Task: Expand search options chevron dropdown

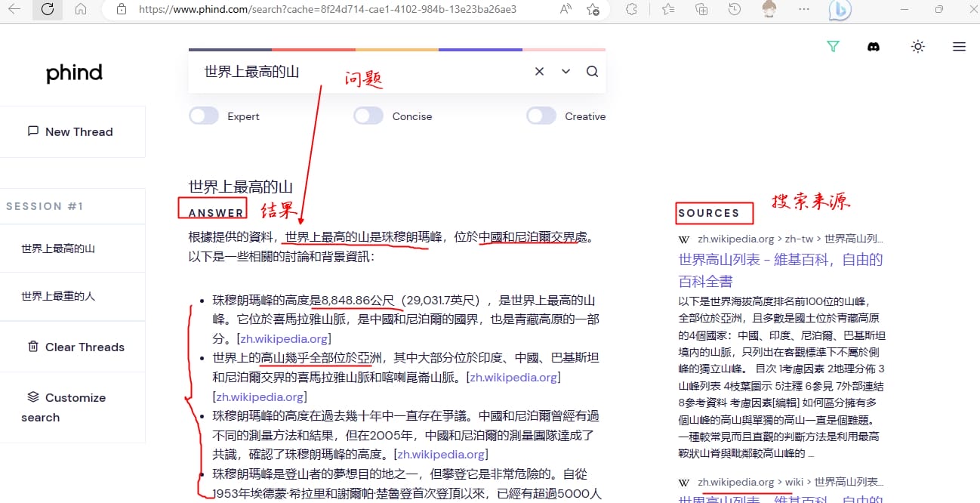Action: click(566, 72)
